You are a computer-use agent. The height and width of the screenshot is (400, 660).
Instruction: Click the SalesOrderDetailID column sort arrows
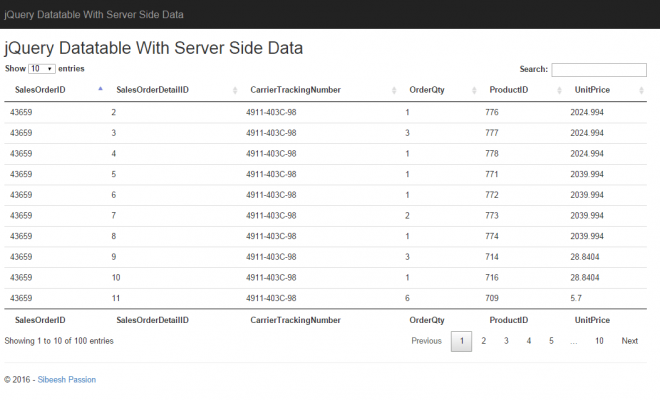click(235, 90)
